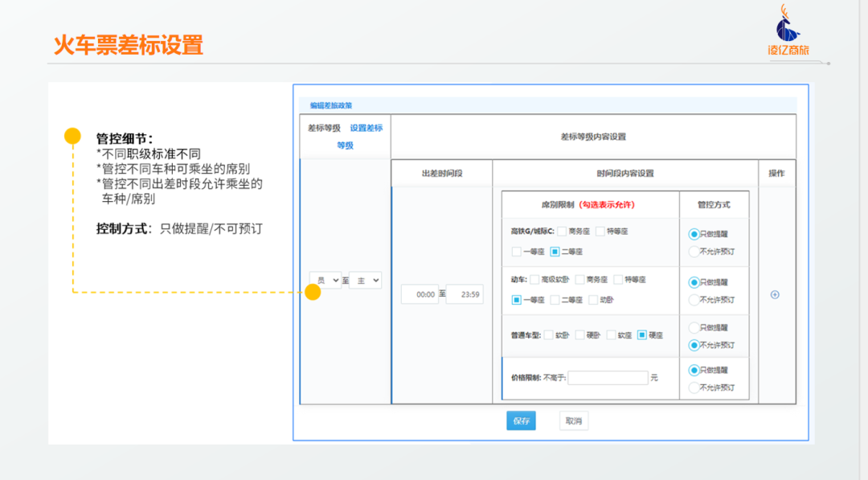Check 特等座 for 动车
Image resolution: width=868 pixels, height=480 pixels.
click(x=618, y=280)
